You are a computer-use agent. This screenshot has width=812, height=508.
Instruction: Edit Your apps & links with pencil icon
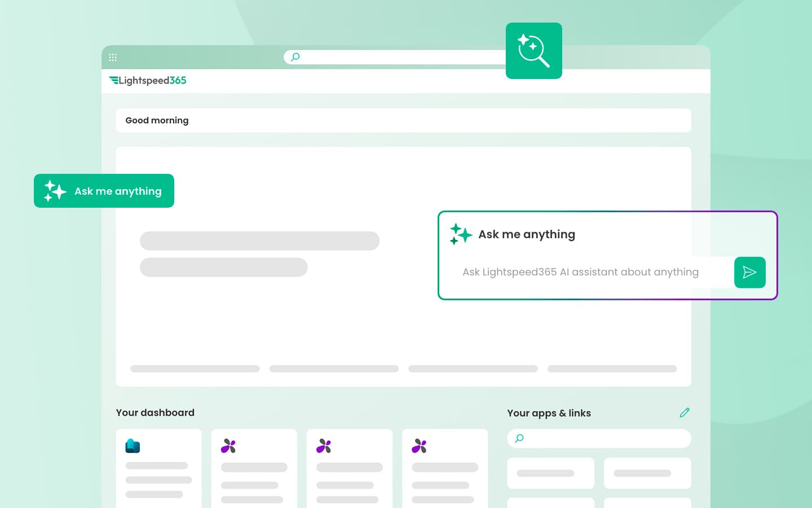click(685, 413)
